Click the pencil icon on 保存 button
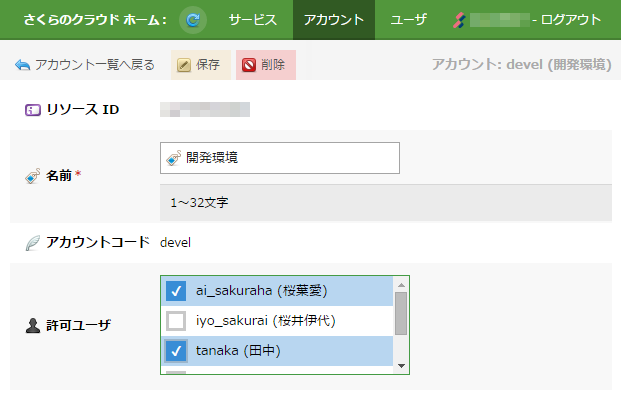Image resolution: width=621 pixels, height=404 pixels. tap(184, 66)
